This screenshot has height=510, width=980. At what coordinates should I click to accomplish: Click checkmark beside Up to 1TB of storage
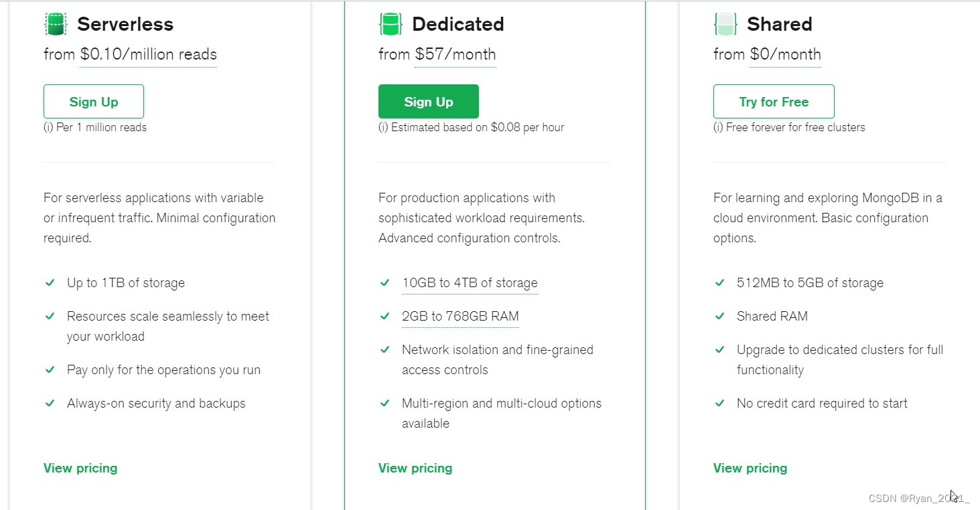click(50, 282)
